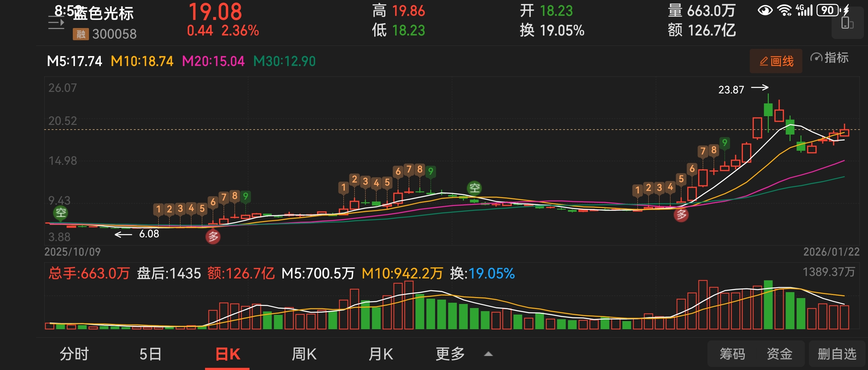
Task: Open the draw line (画线) tool
Action: point(776,61)
